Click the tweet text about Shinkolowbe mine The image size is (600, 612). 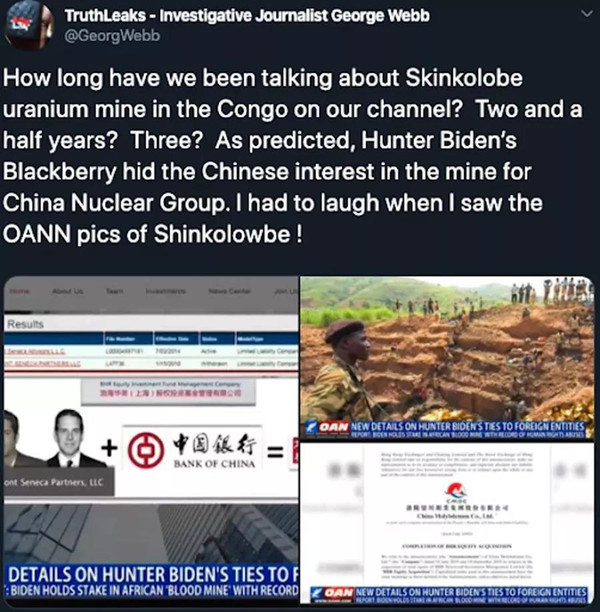pyautogui.click(x=293, y=156)
